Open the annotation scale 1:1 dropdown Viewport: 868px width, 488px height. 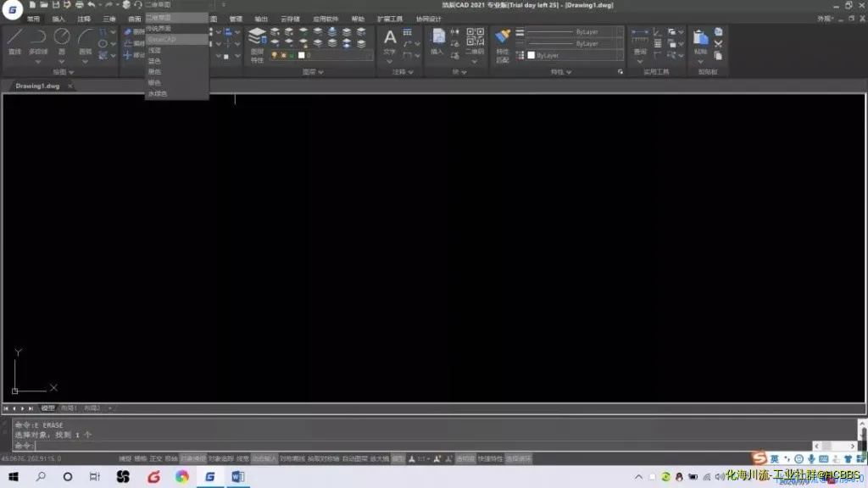(x=424, y=458)
